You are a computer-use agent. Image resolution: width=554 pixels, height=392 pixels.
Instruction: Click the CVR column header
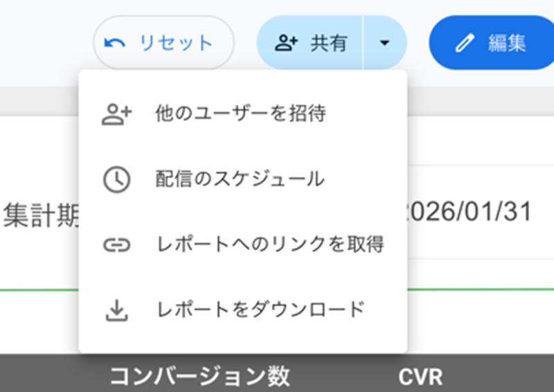pyautogui.click(x=420, y=377)
